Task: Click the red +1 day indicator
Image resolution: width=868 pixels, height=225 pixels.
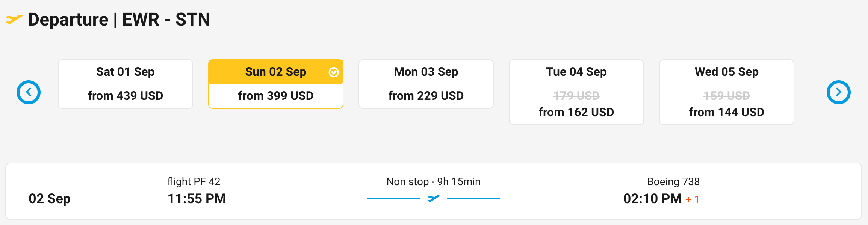Action: tap(692, 199)
